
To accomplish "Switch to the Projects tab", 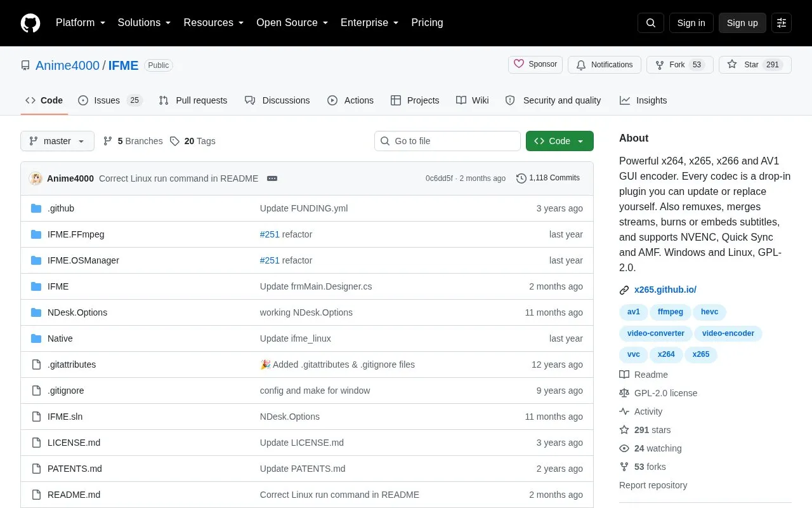I will 415,100.
